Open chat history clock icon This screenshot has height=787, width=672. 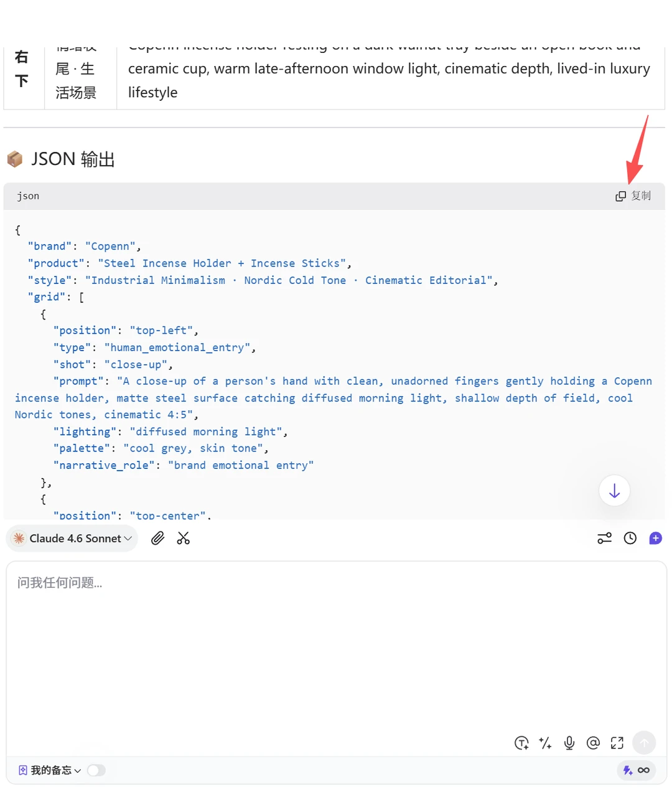pyautogui.click(x=630, y=539)
